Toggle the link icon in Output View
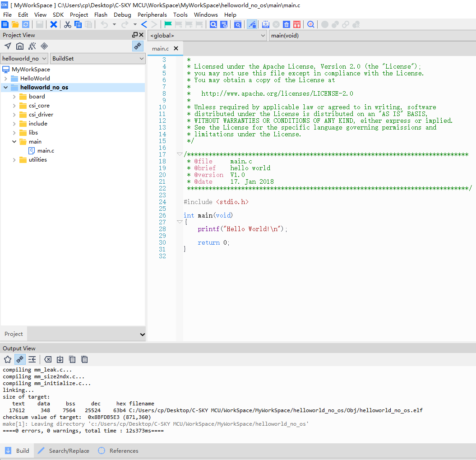 point(20,359)
